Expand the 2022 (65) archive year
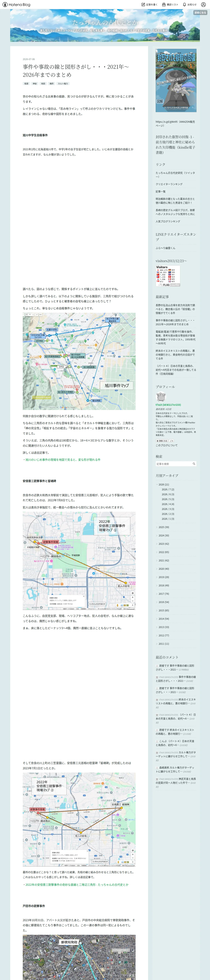This screenshot has height=980, width=210. pyautogui.click(x=157, y=552)
